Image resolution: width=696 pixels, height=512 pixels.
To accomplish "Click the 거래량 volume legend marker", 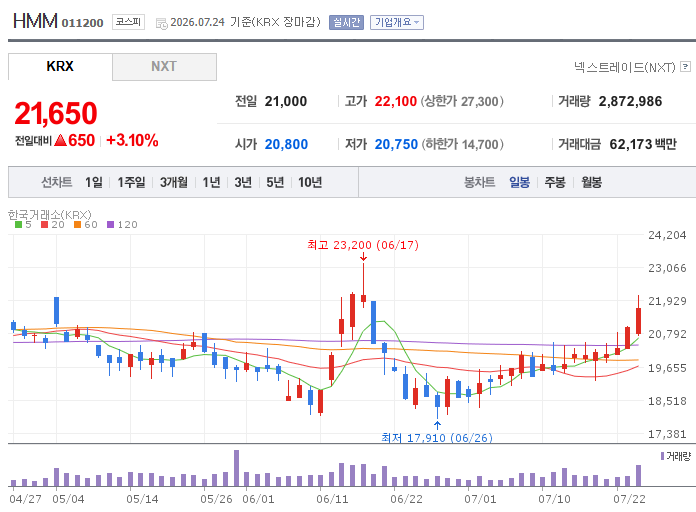I will [x=662, y=456].
